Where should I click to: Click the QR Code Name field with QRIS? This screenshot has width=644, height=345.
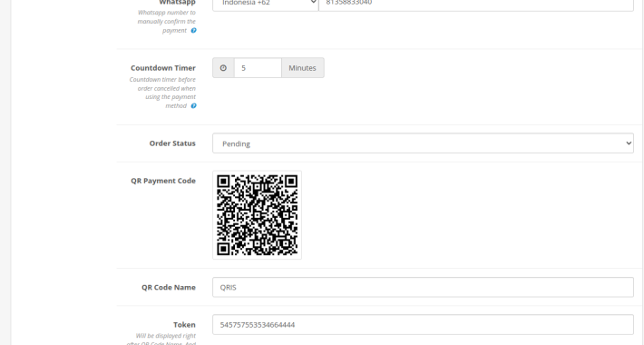[423, 287]
